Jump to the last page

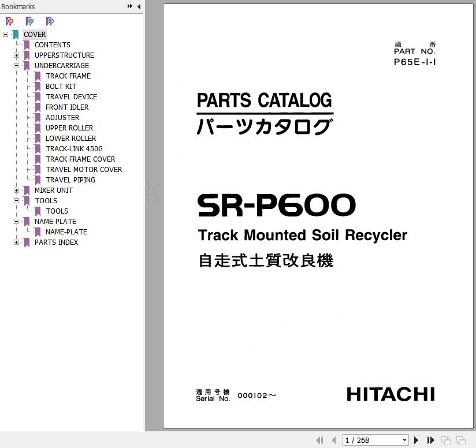coord(430,440)
